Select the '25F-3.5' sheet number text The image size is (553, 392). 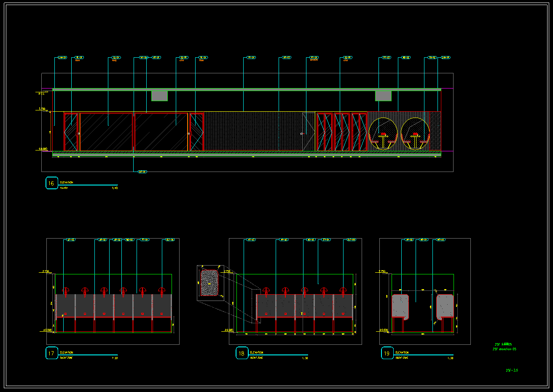coord(512,370)
